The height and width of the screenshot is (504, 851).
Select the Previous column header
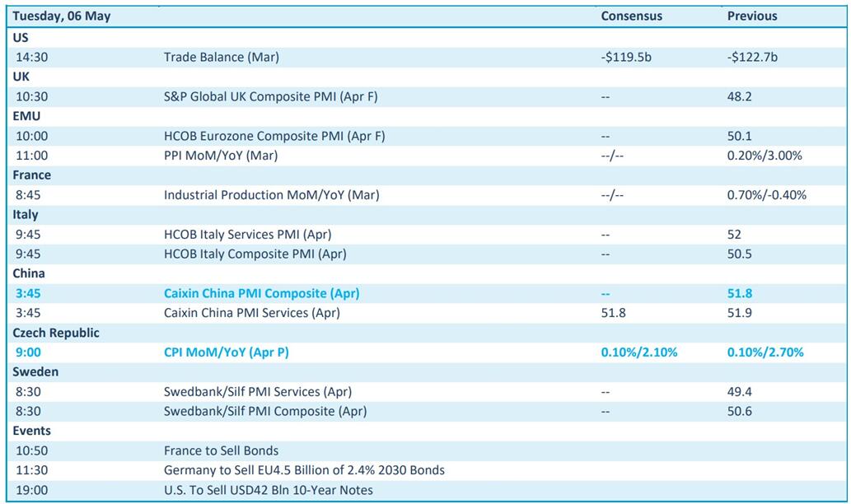[751, 16]
